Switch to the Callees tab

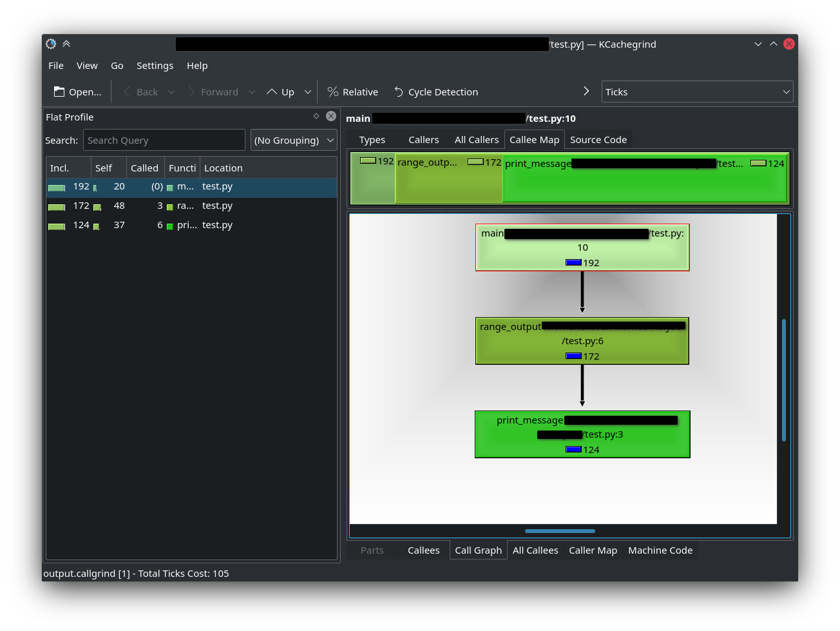click(424, 550)
